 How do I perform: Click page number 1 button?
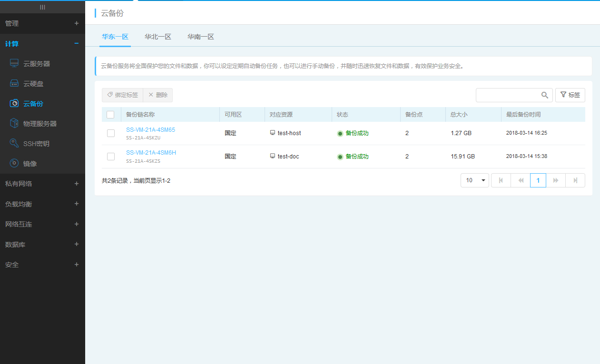(538, 180)
